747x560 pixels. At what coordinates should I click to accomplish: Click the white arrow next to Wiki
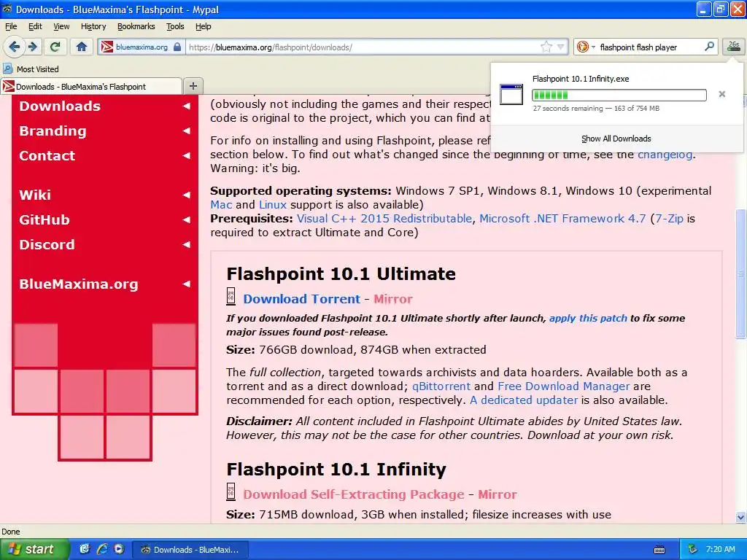click(x=186, y=195)
